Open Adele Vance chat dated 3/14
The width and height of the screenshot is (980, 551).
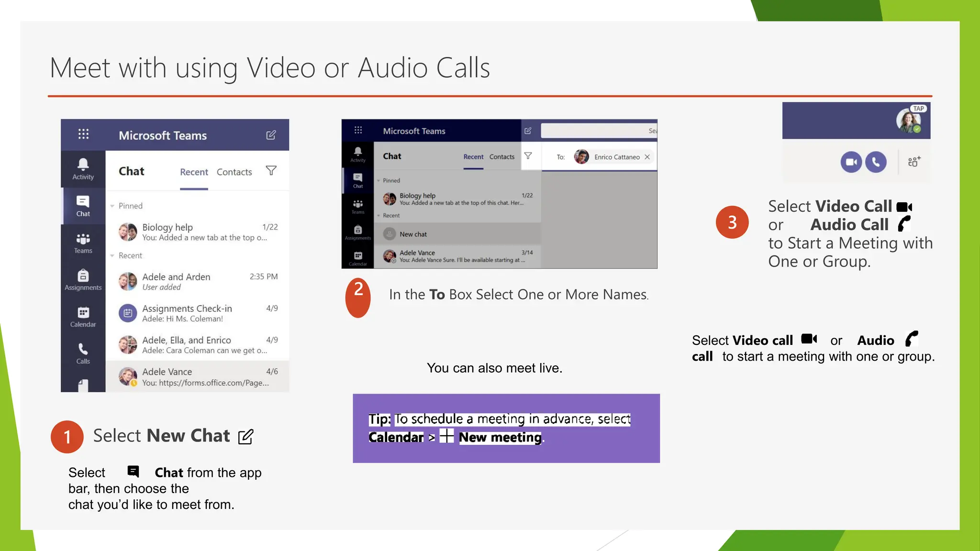457,256
